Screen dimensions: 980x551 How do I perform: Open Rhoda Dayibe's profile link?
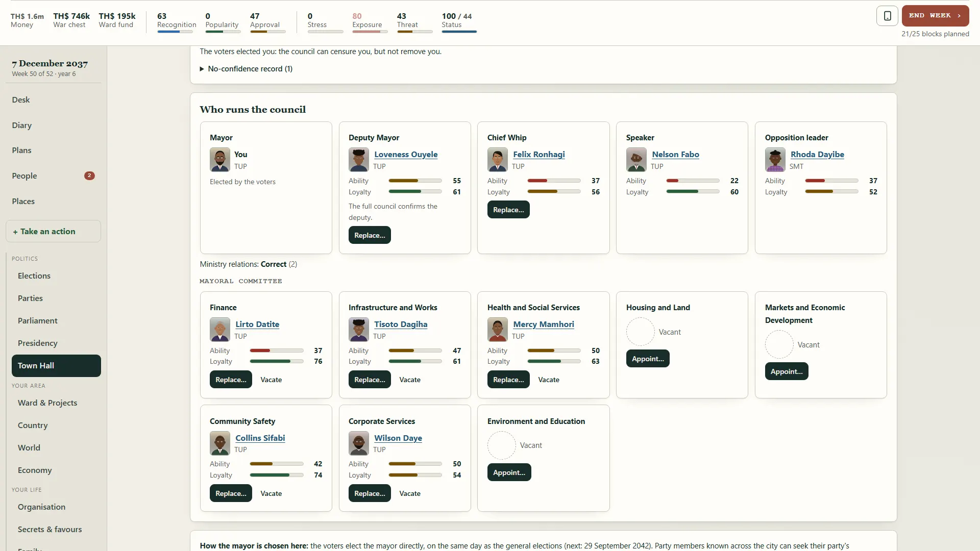[x=817, y=155]
